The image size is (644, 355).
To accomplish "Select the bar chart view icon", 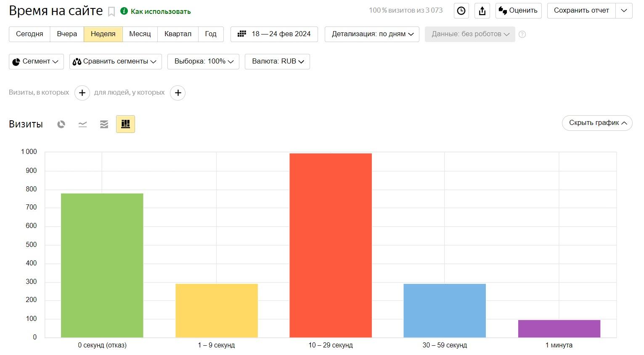I will click(125, 124).
